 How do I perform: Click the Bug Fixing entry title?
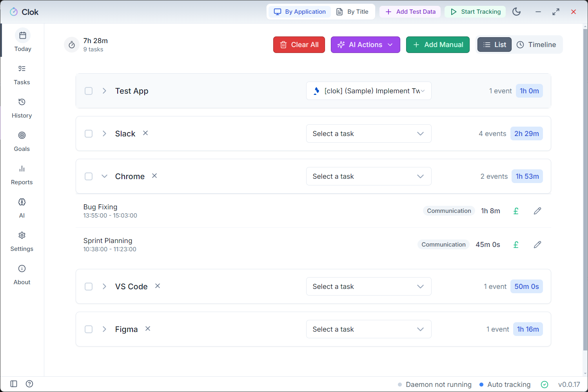point(100,207)
